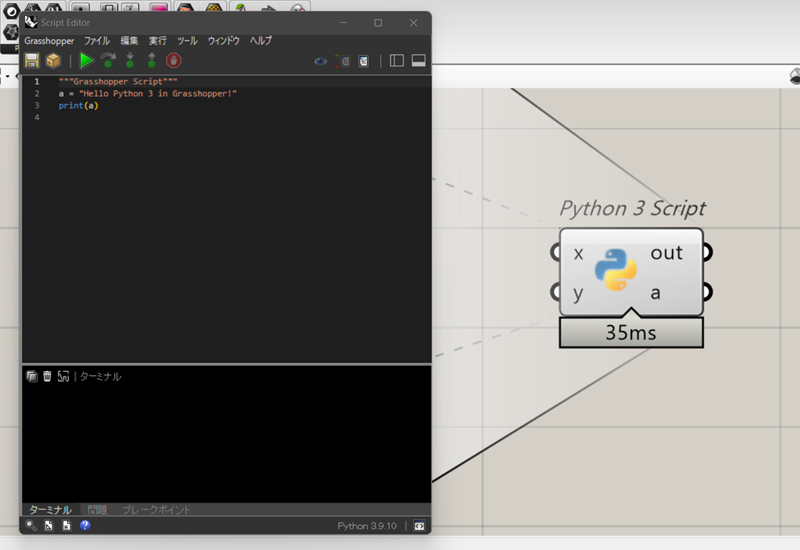Expand the Python 3.9.10 language selector

point(367,525)
